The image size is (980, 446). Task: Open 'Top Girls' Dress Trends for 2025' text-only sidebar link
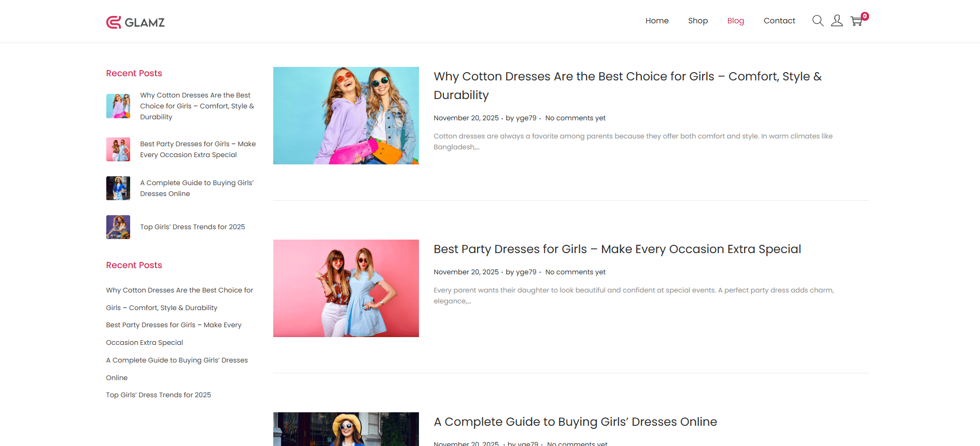tap(158, 395)
